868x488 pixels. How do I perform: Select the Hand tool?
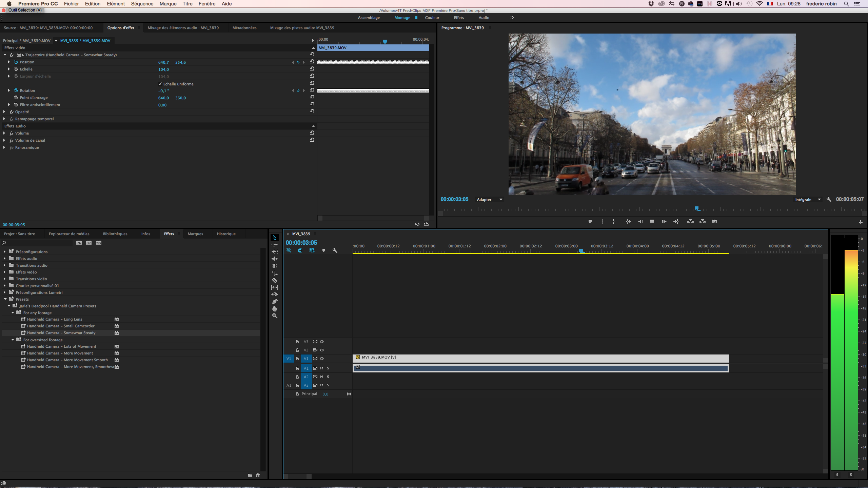(275, 309)
